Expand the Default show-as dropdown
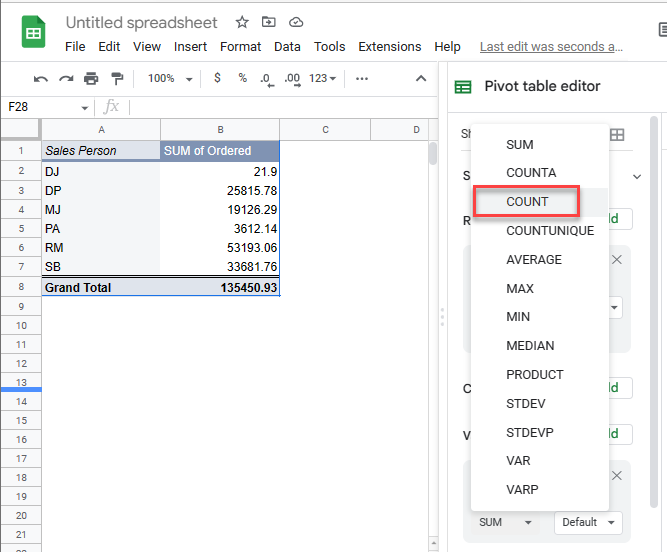667x552 pixels. pos(588,522)
